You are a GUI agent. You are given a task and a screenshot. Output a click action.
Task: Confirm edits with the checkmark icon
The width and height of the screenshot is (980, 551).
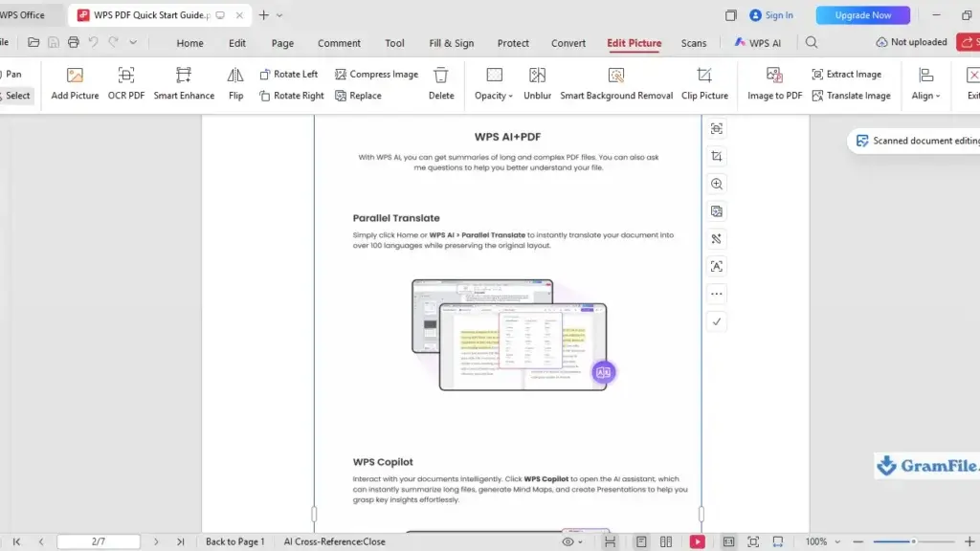pyautogui.click(x=716, y=321)
